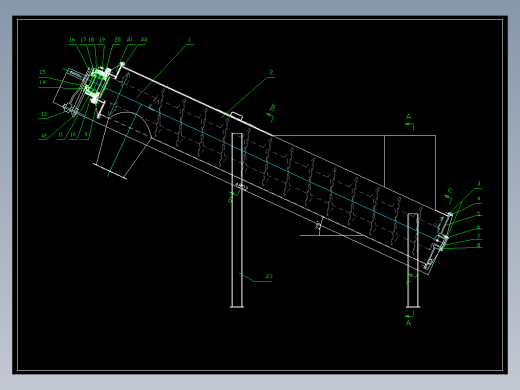Click part callout number 7
520x390 pixels.
[479, 236]
